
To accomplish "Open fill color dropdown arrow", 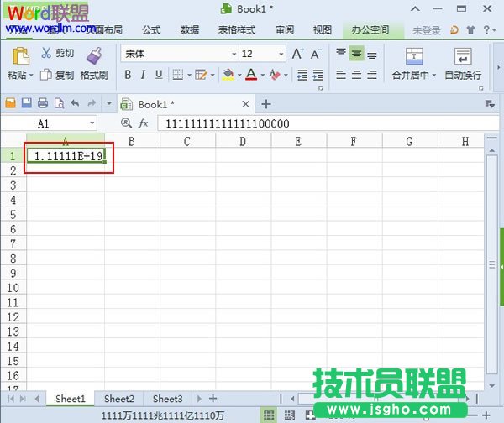I will point(239,76).
